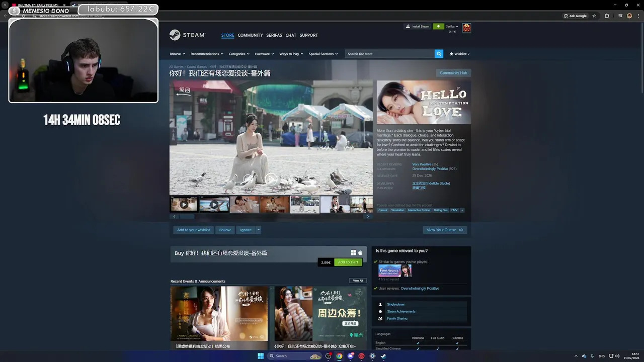Image resolution: width=644 pixels, height=362 pixels.
Task: Click in the Search the store field
Action: pos(389,54)
